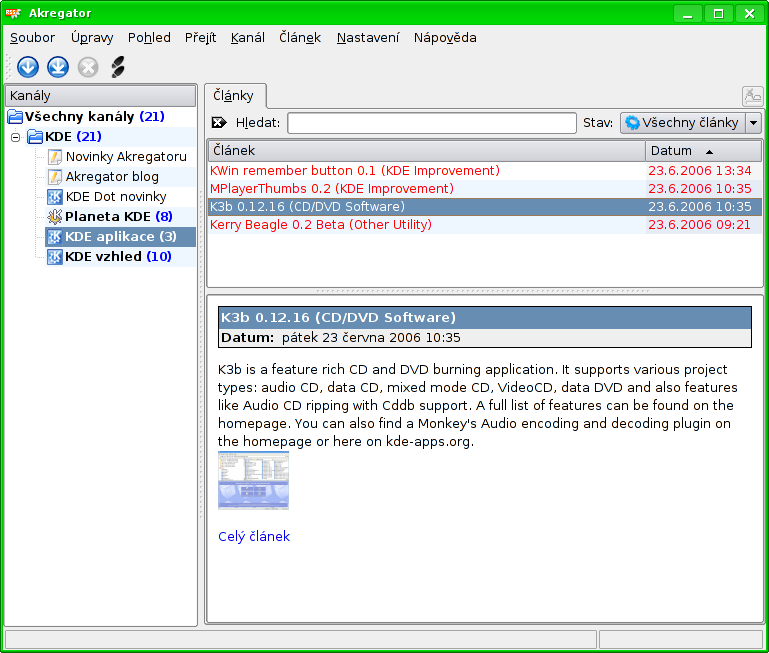Image resolution: width=769 pixels, height=653 pixels.
Task: Select the KDE Dot novinky feed
Action: coord(116,197)
